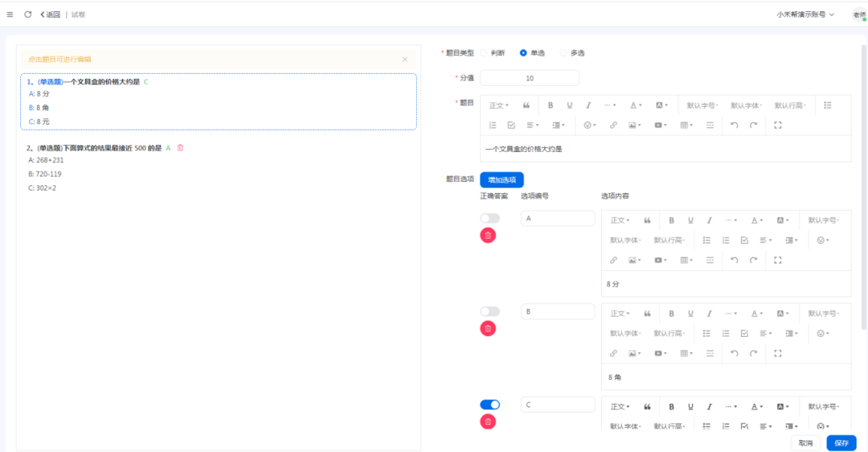Click bold icon in the 题目 editor toolbar
Viewport: 868px width, 452px height.
point(551,105)
